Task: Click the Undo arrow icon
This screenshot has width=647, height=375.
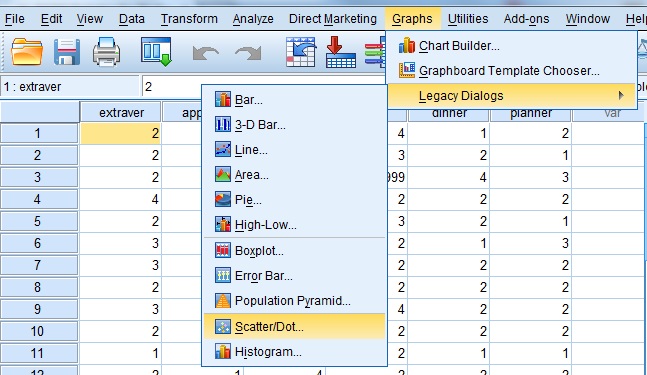Action: coord(205,54)
